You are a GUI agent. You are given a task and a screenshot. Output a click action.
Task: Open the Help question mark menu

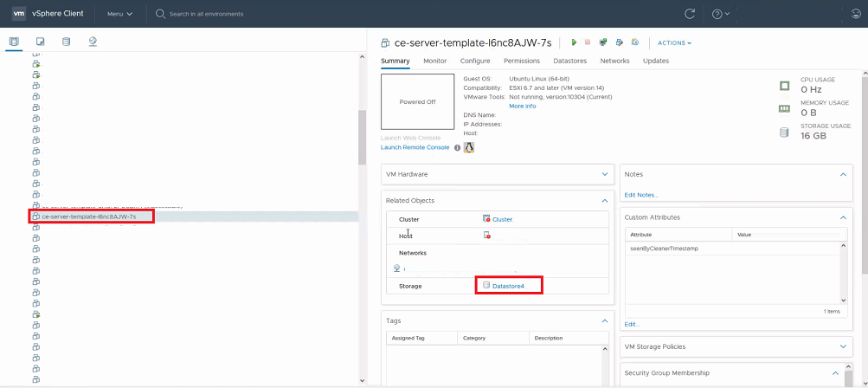point(721,14)
